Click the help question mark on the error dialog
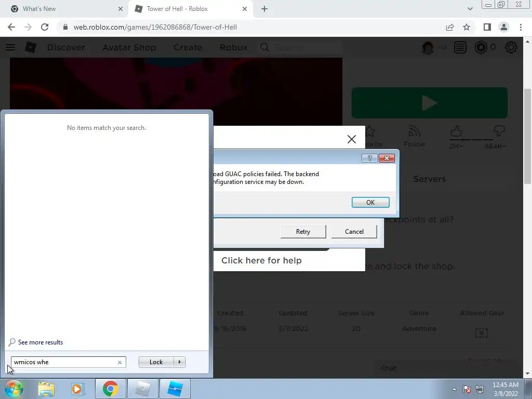The image size is (532, 399). pyautogui.click(x=369, y=158)
